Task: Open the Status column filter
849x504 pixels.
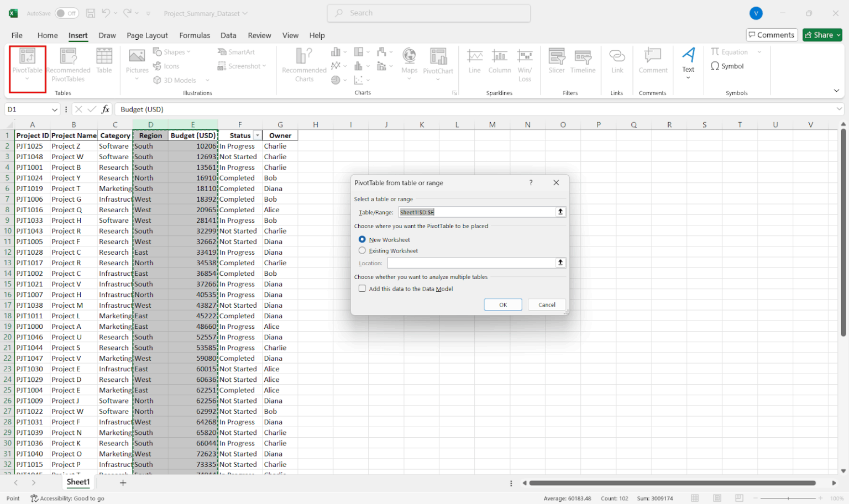Action: tap(258, 135)
